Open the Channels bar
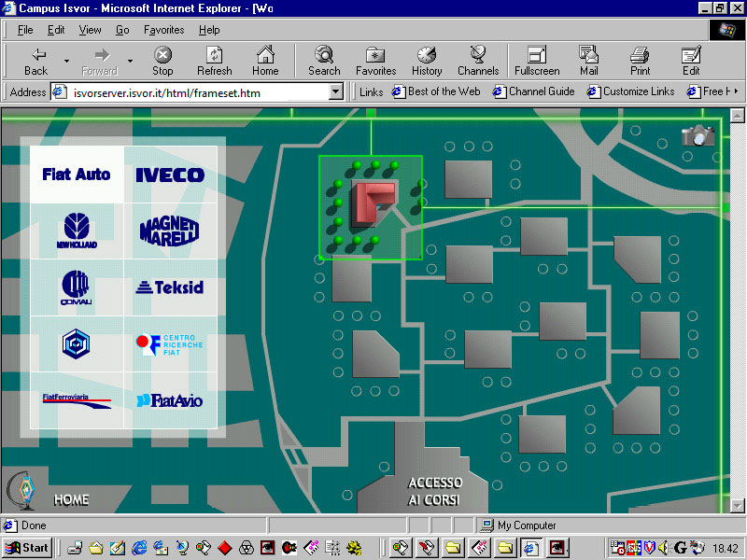This screenshot has width=747, height=560. coord(478,62)
